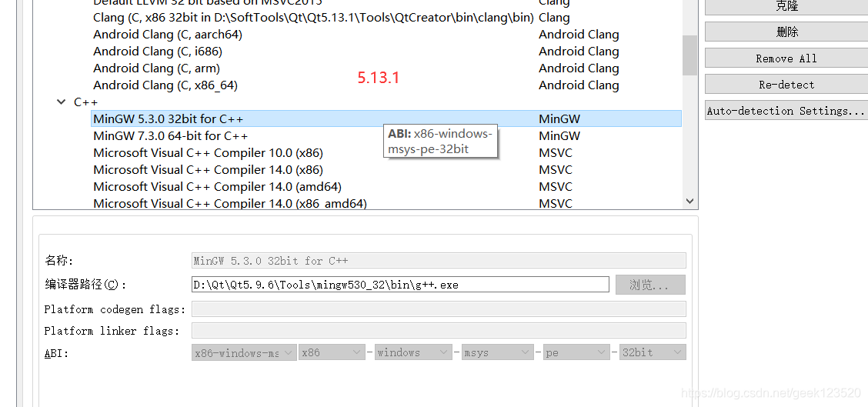Click the compiler path input field

tap(400, 285)
